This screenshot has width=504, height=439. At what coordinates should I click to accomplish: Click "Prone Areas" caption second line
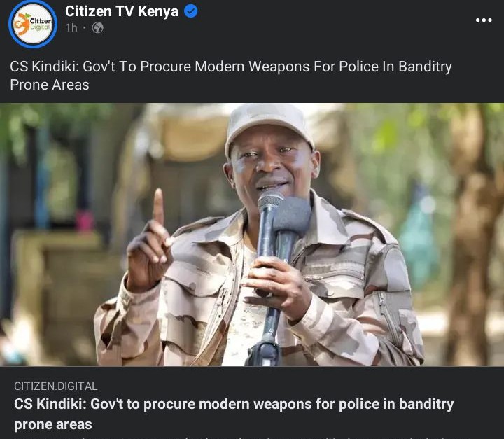point(50,85)
